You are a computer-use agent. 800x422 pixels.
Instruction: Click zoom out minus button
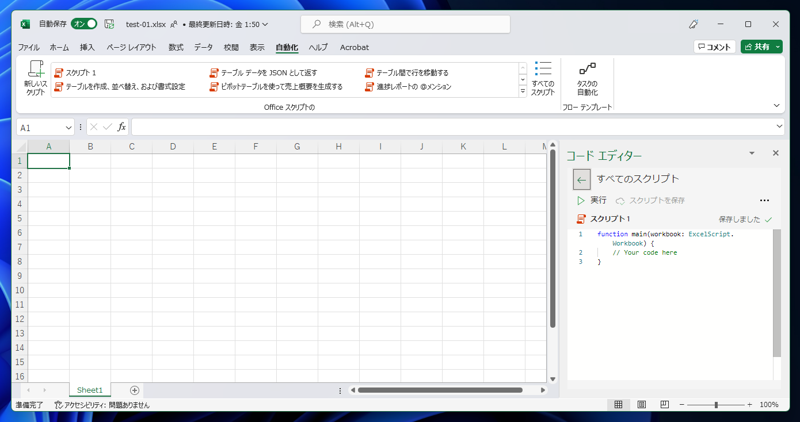pos(682,405)
